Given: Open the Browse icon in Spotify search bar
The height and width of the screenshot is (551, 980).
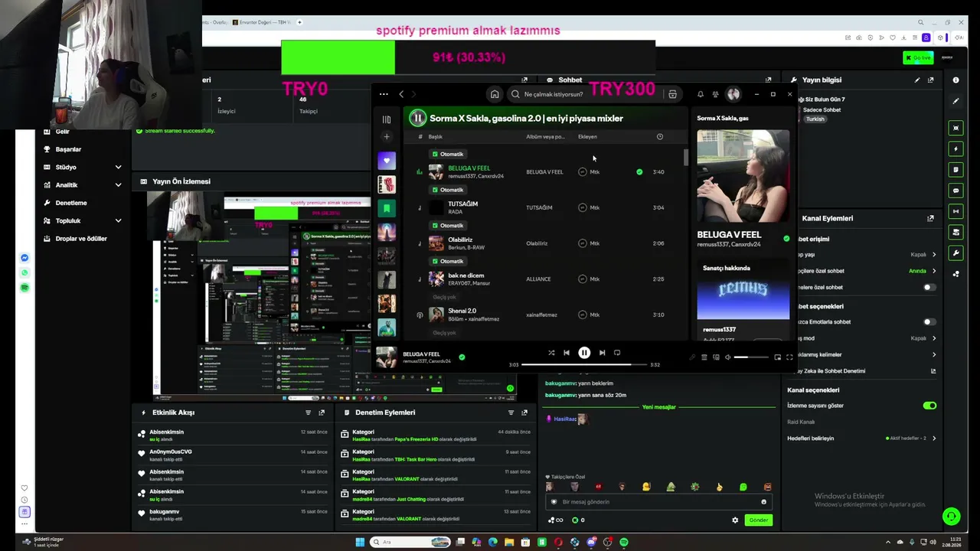Looking at the screenshot, I should 672,94.
